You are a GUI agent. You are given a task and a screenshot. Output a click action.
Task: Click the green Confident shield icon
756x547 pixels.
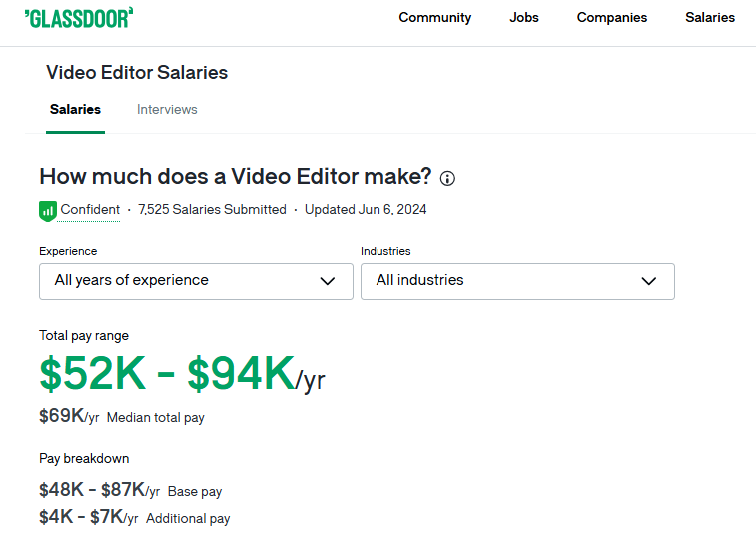(x=47, y=211)
